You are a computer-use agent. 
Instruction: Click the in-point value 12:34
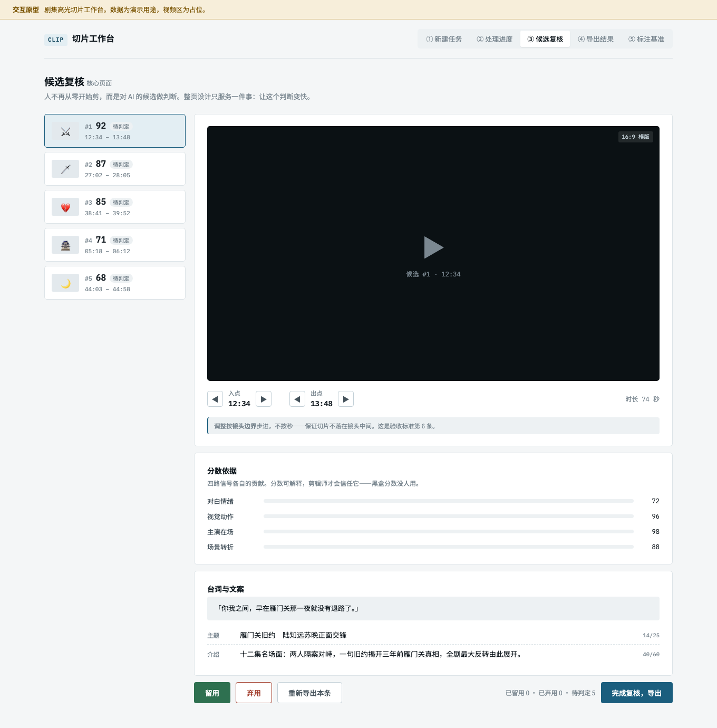pyautogui.click(x=239, y=404)
